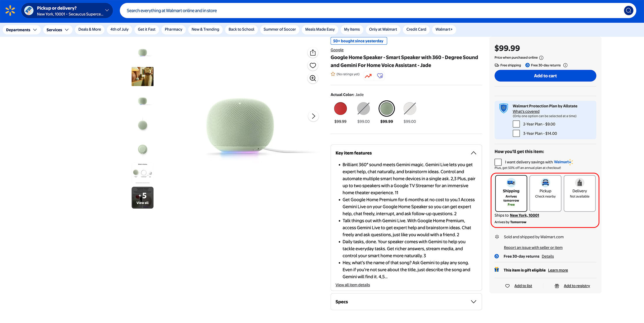
Task: Click Add to registry
Action: [577, 286]
